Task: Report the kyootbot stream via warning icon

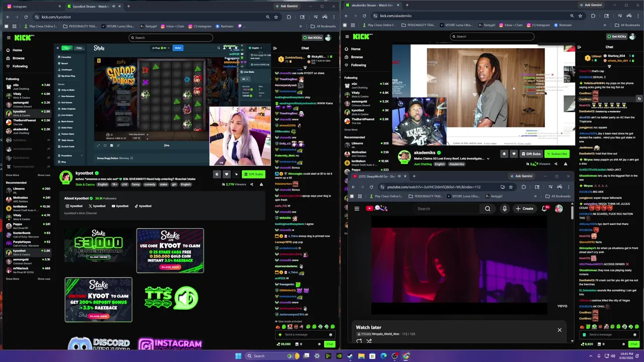Action: pos(261,185)
